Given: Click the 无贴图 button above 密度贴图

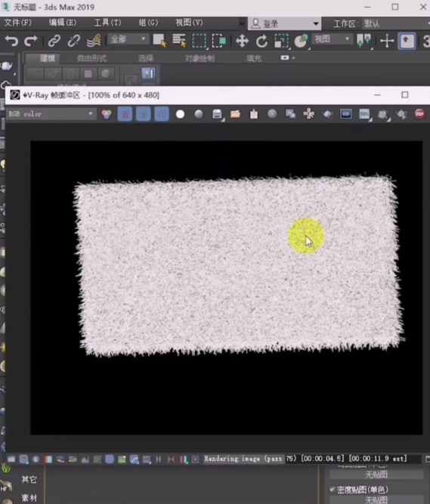Looking at the screenshot, I should [x=376, y=475].
